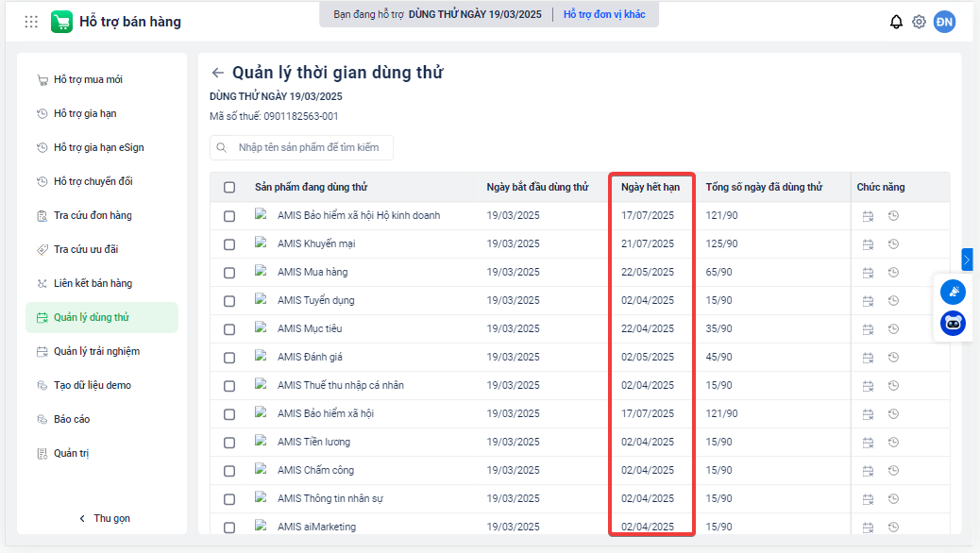
Task: Click the Ngày bắt đầu dùng thử column header
Action: point(537,187)
